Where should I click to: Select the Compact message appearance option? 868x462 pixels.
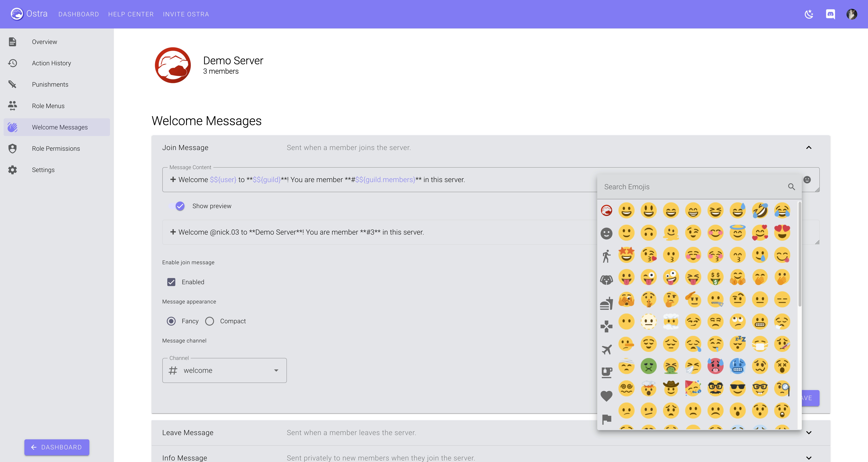(x=210, y=321)
